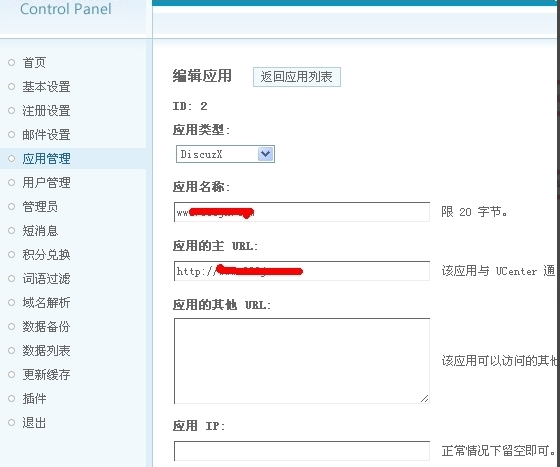This screenshot has width=560, height=467.
Task: Click 更新缓存 in the sidebar
Action: (x=46, y=375)
